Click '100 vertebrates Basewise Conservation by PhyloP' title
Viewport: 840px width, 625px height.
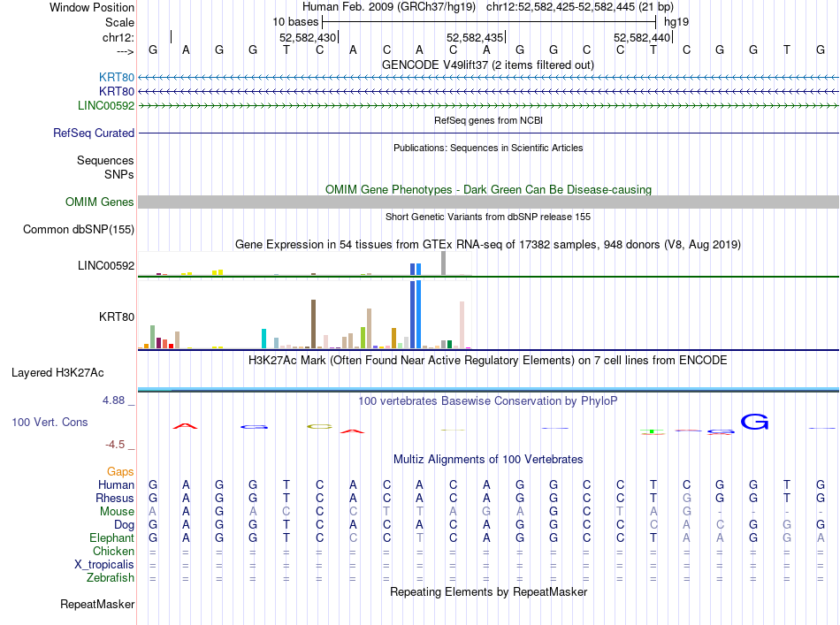[x=488, y=401]
